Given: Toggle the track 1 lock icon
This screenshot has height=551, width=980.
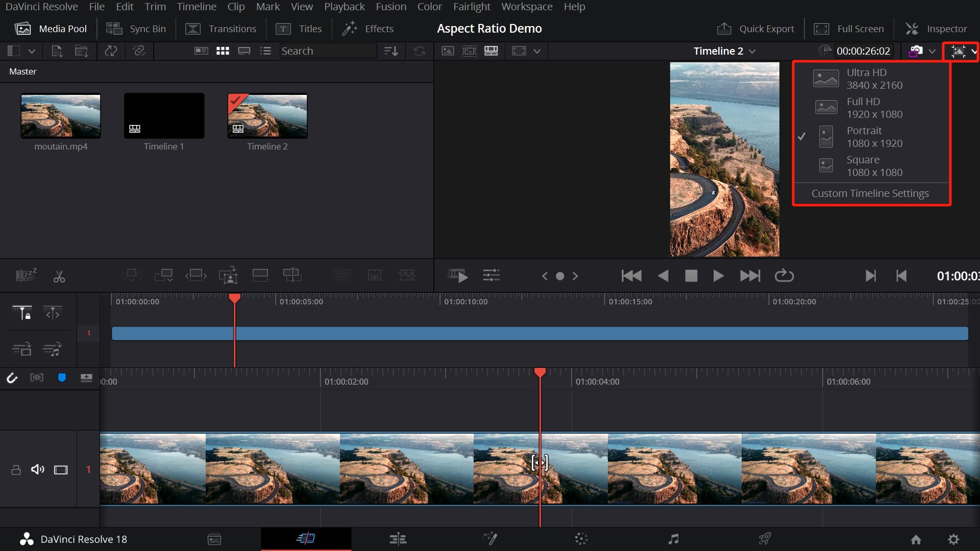Looking at the screenshot, I should 16,470.
